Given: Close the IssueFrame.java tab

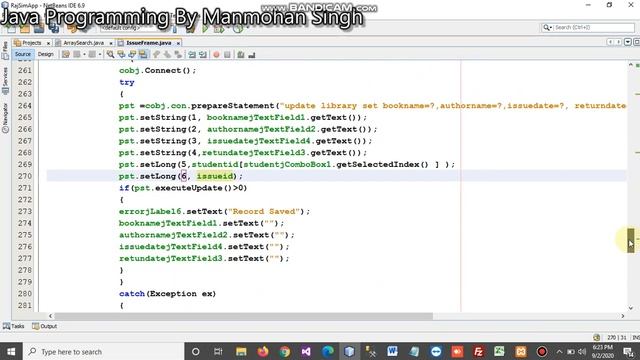Looking at the screenshot, I should click(178, 43).
